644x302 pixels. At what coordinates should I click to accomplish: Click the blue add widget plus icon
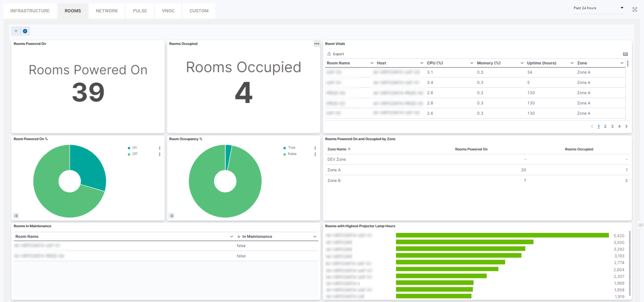(x=25, y=31)
